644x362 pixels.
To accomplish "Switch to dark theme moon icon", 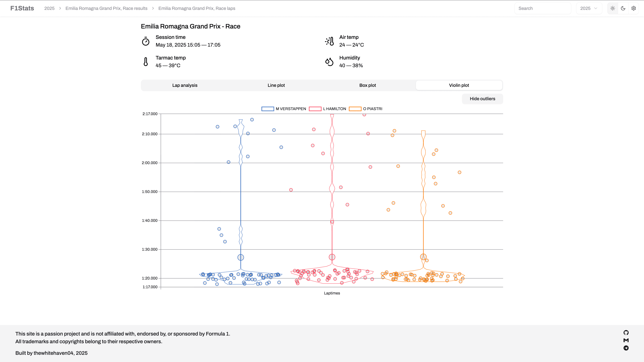I will 623,8.
